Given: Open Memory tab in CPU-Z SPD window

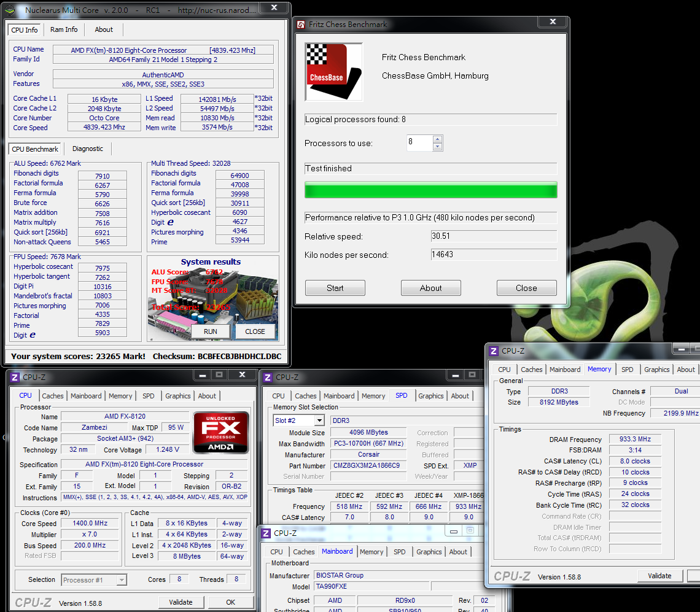Looking at the screenshot, I should (x=373, y=396).
